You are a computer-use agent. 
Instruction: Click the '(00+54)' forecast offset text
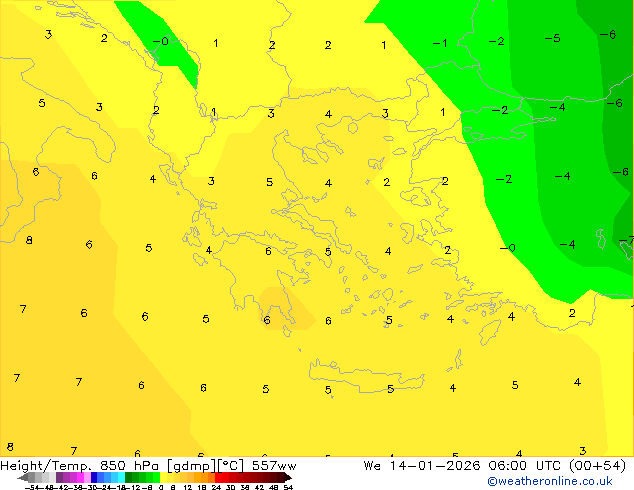coord(598,466)
